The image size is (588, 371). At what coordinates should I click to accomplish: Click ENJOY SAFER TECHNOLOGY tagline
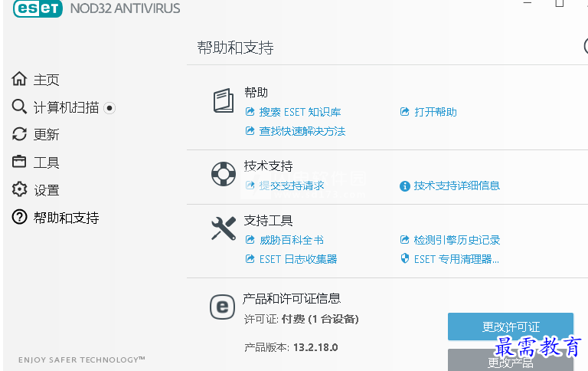(82, 360)
